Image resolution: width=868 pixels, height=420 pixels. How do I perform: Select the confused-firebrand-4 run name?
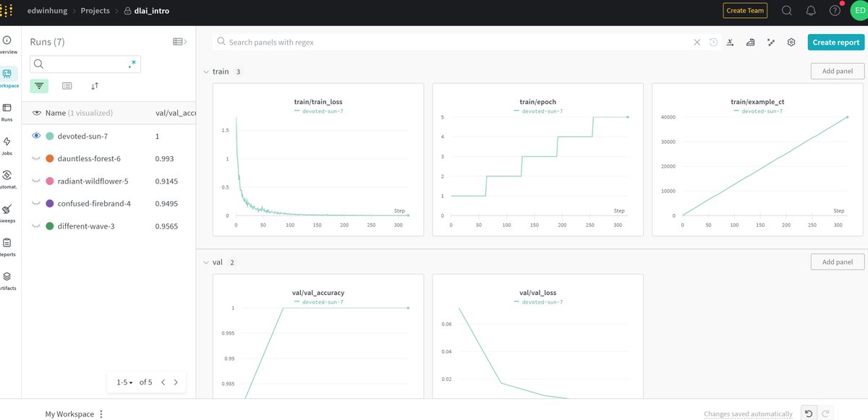click(93, 203)
